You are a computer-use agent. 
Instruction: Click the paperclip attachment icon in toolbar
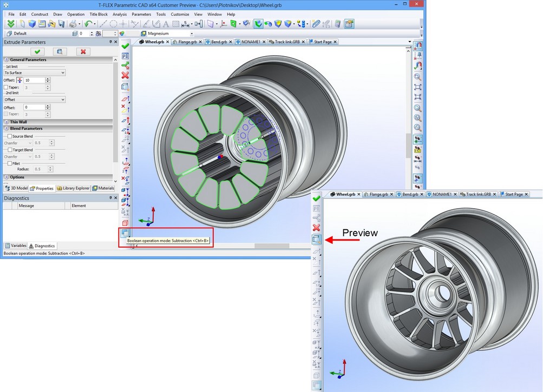(x=316, y=24)
